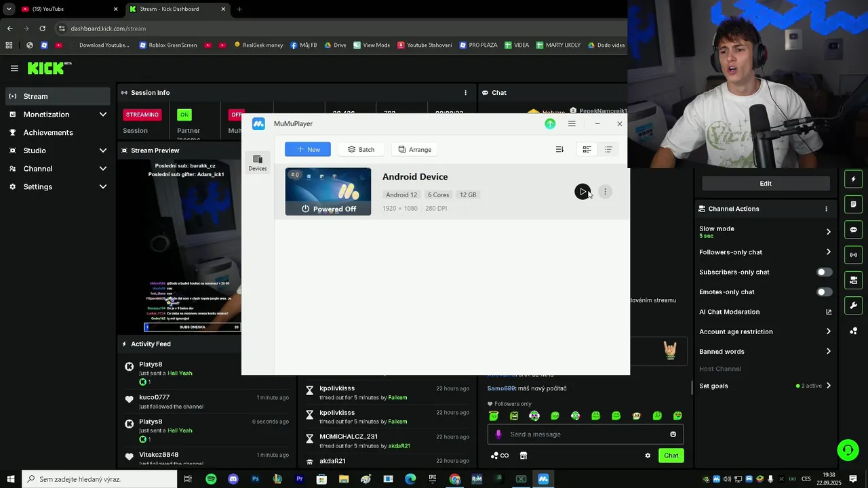Click the document icon in right rail
868x488 pixels.
[x=853, y=204]
